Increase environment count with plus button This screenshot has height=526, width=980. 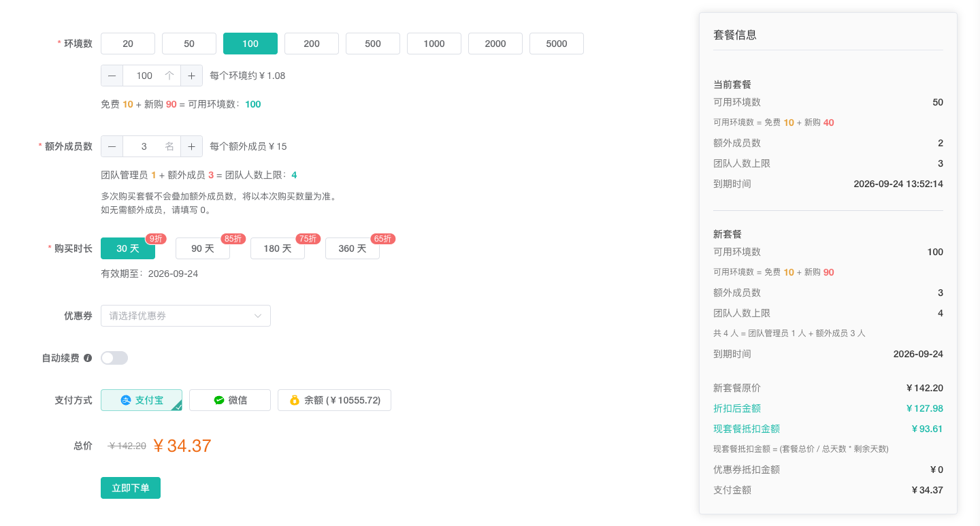click(x=192, y=76)
